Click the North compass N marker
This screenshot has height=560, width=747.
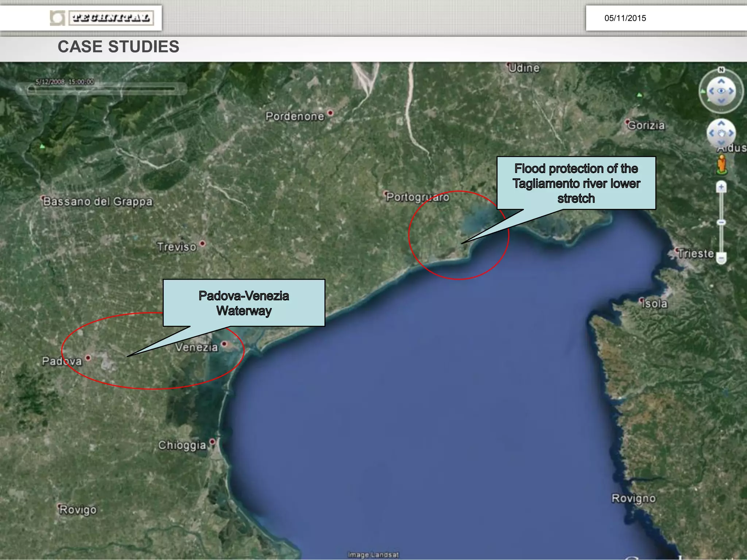click(x=721, y=70)
